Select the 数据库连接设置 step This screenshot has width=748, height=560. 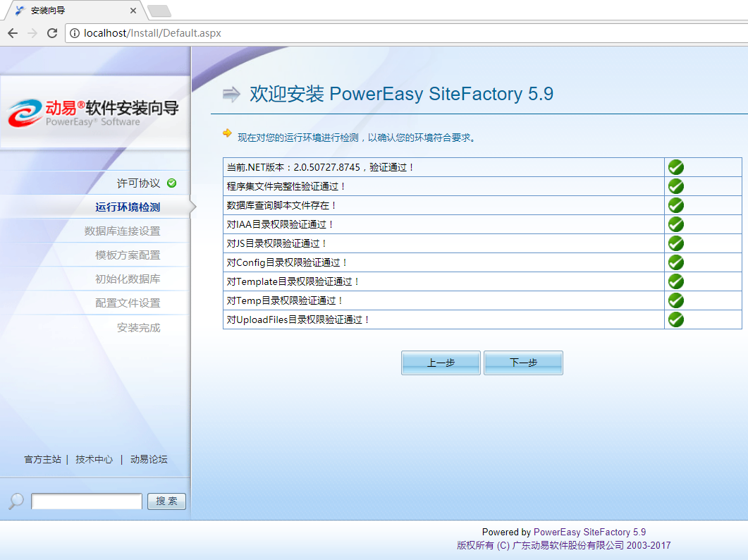click(x=122, y=231)
